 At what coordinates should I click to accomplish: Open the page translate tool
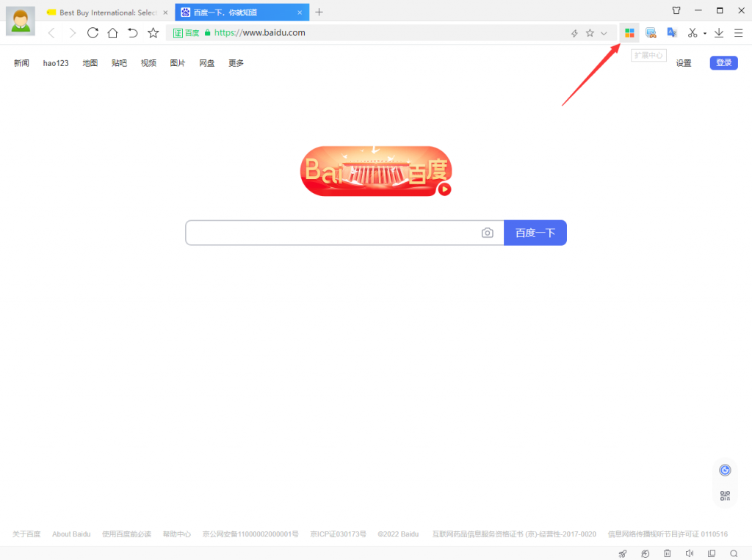click(x=672, y=32)
